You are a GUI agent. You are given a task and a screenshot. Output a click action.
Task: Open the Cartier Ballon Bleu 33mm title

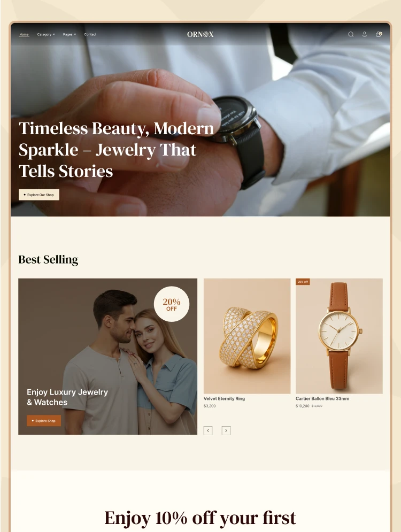(x=322, y=399)
